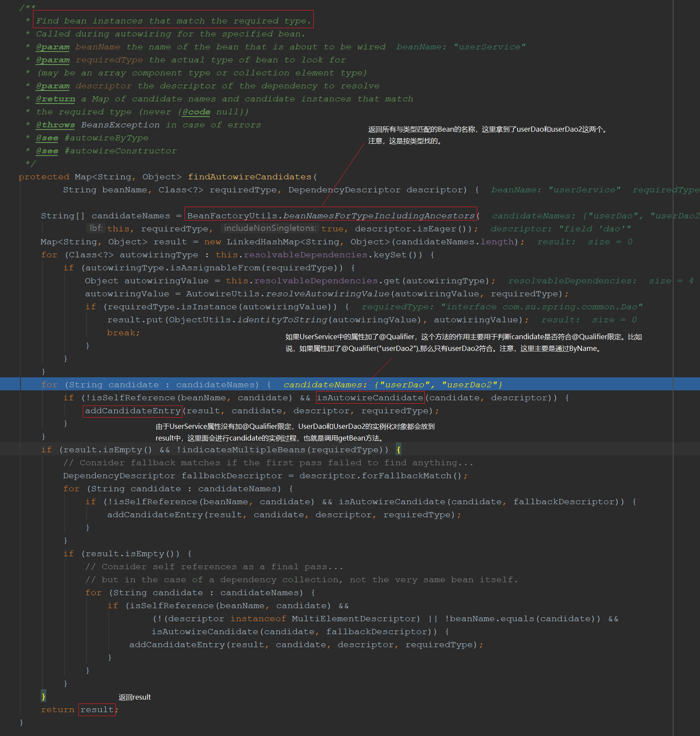Click the @param tag before 'descriptor the descriptor'
The width and height of the screenshot is (700, 736).
[x=53, y=86]
